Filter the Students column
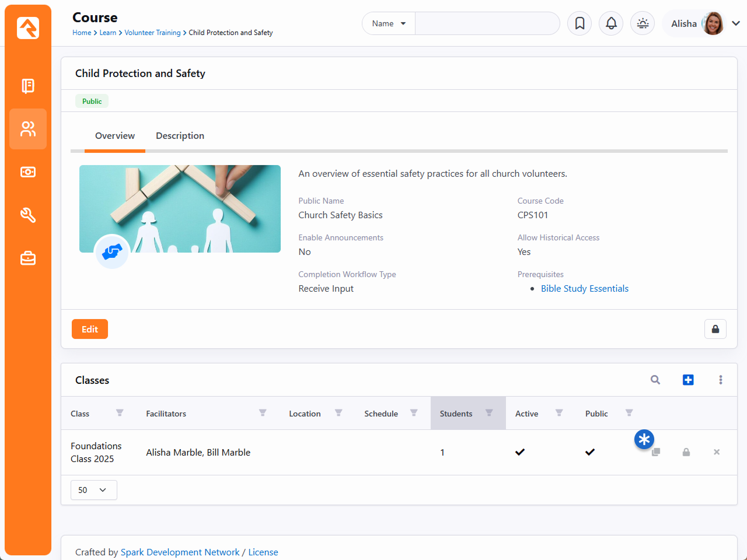Image resolution: width=747 pixels, height=560 pixels. point(489,413)
